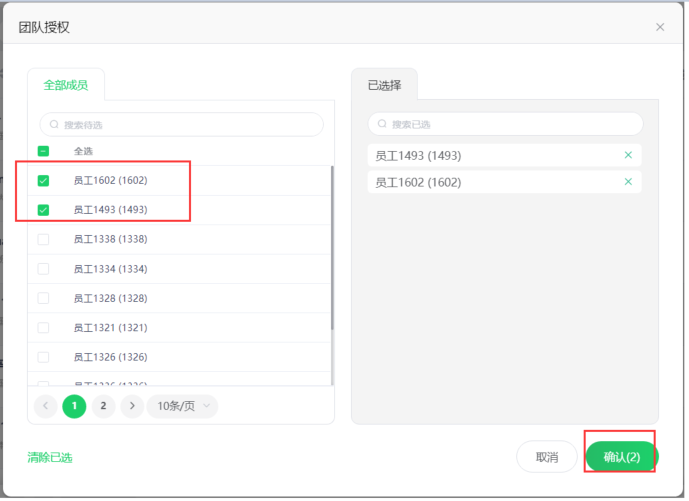Toggle the 全选 select-all checkbox
689x501 pixels.
[43, 151]
